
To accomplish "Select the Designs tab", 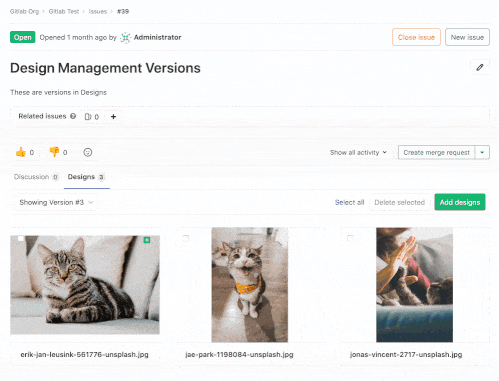I will pos(86,177).
